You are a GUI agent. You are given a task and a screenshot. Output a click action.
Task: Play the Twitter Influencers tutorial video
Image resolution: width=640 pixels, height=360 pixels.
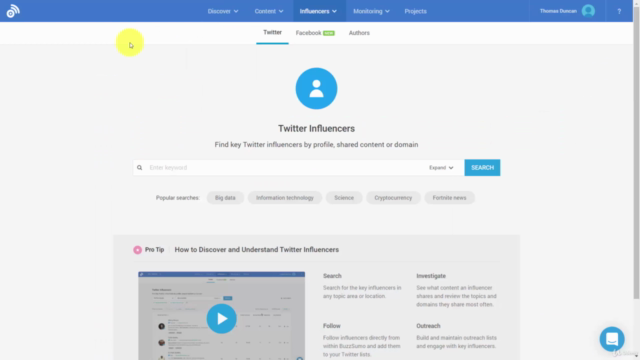pyautogui.click(x=221, y=318)
